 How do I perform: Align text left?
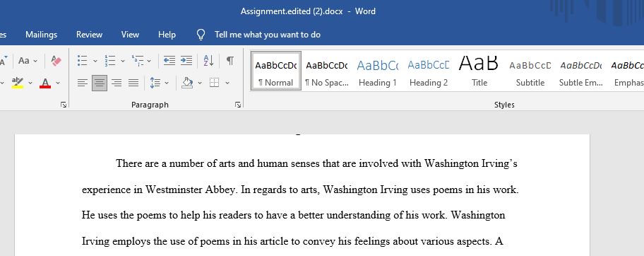pyautogui.click(x=83, y=83)
